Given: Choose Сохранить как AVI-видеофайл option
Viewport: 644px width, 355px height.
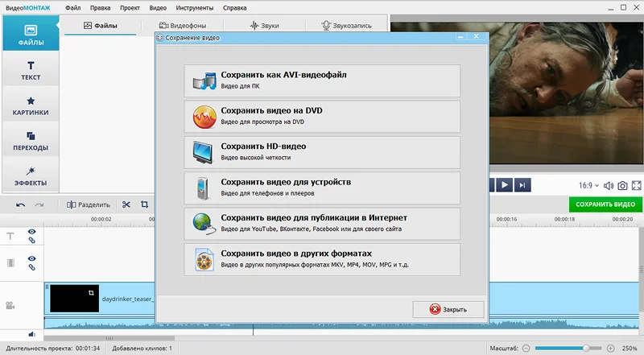Looking at the screenshot, I should (x=322, y=80).
